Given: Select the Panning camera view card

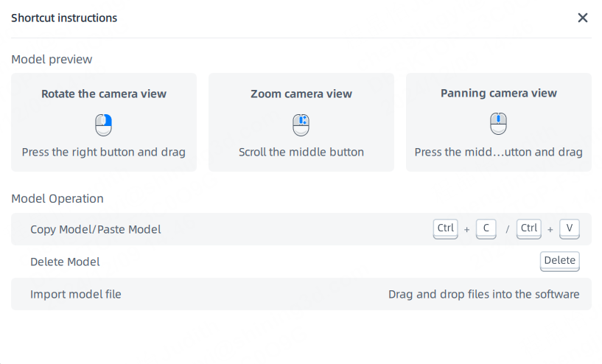Looking at the screenshot, I should (498, 122).
